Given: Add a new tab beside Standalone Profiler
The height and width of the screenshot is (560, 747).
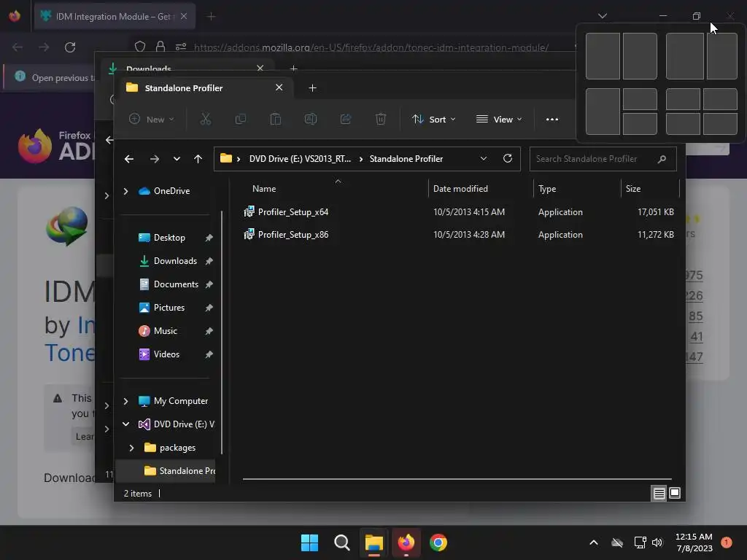Looking at the screenshot, I should tap(312, 88).
